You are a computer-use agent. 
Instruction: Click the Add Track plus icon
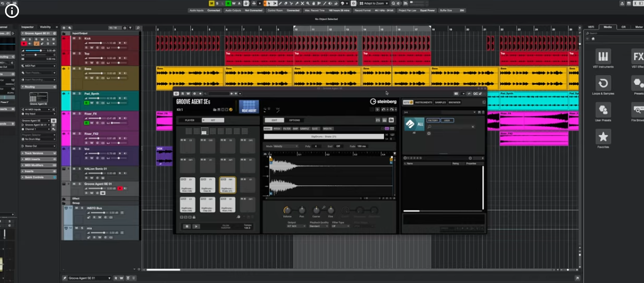point(64,27)
